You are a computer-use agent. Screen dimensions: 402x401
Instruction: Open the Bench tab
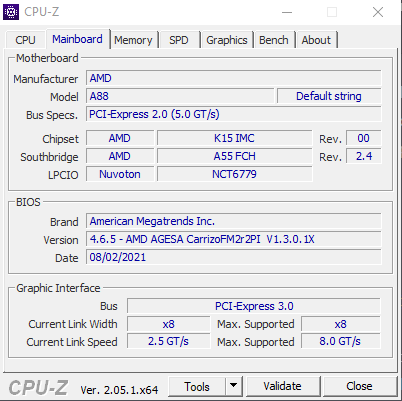274,40
